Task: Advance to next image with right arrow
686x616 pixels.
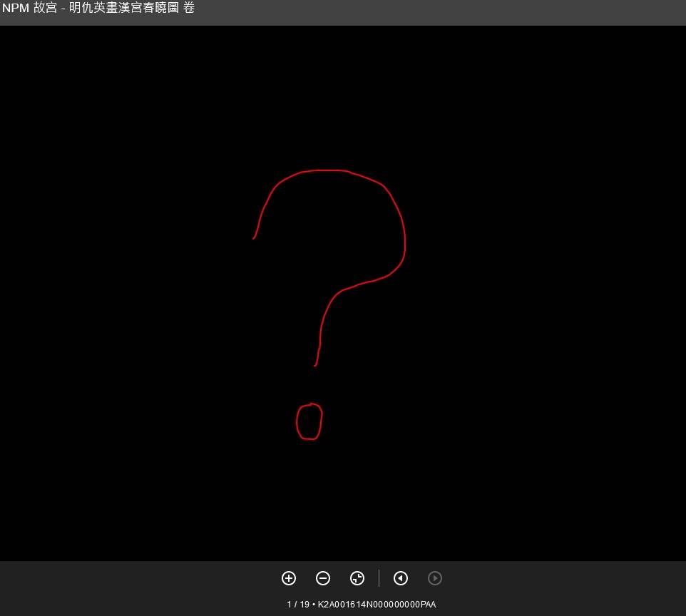Action: click(435, 578)
